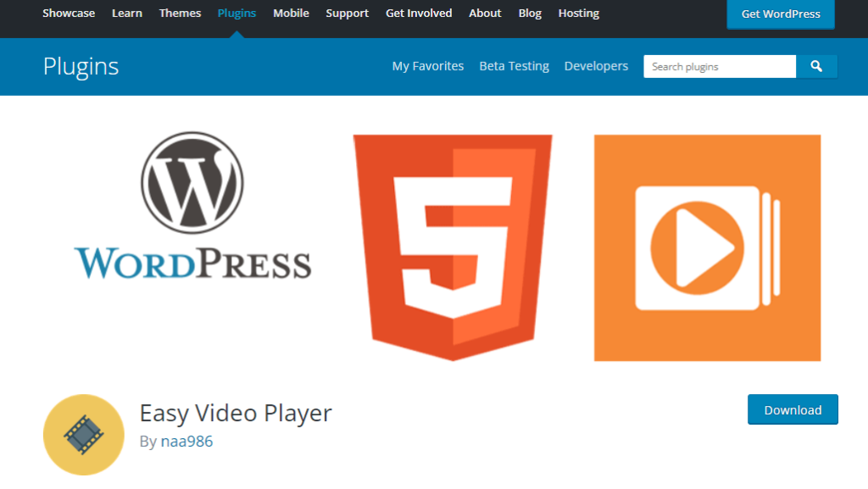The width and height of the screenshot is (868, 489).
Task: Click the Get WordPress button
Action: (x=781, y=14)
